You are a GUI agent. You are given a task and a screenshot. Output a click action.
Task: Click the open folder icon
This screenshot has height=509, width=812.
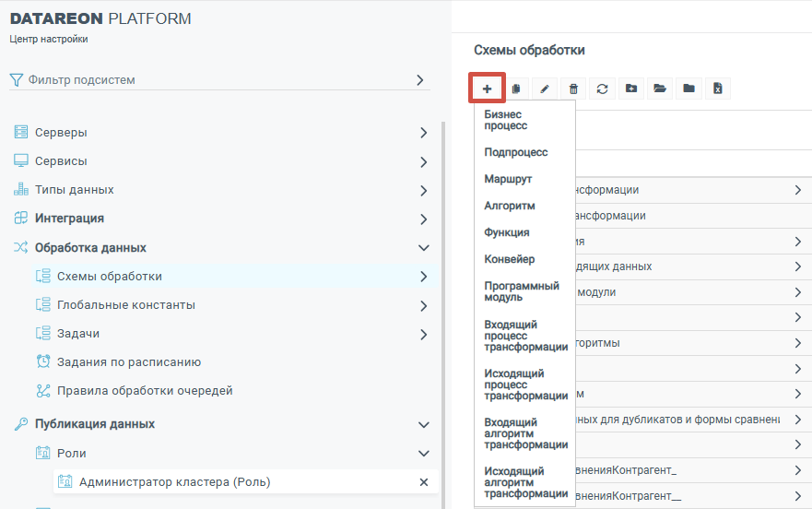point(659,89)
